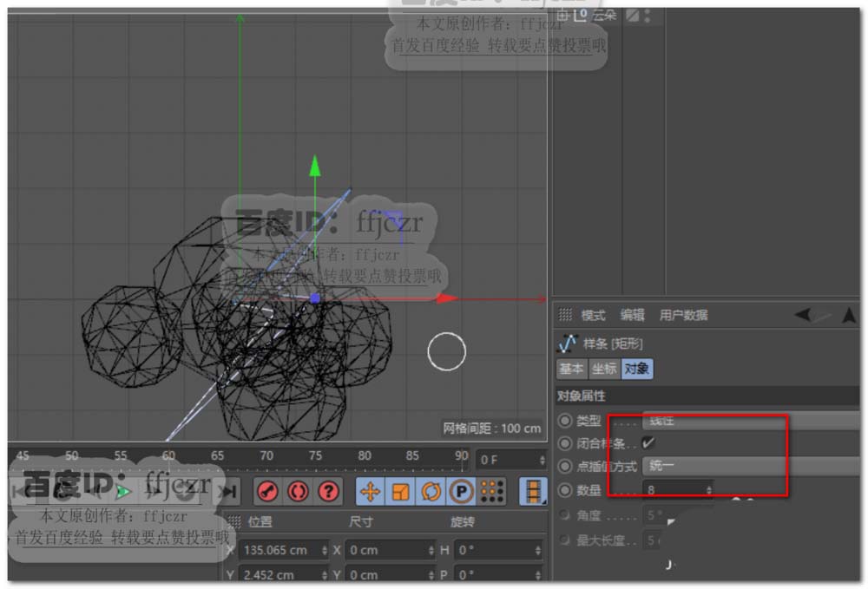Screen dimensions: 868x589
Task: Click the rotation P field 0°
Action: (x=498, y=574)
